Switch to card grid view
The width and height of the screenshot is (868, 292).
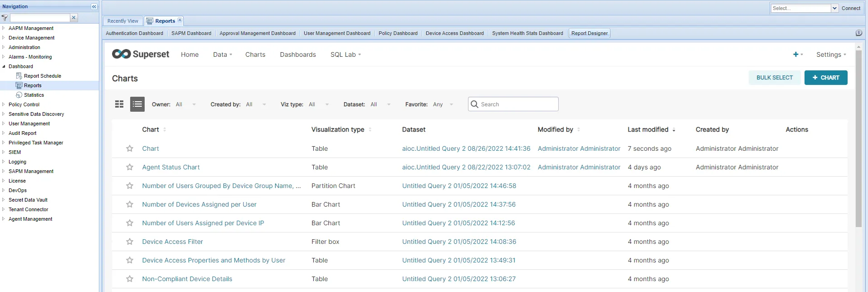click(x=119, y=104)
